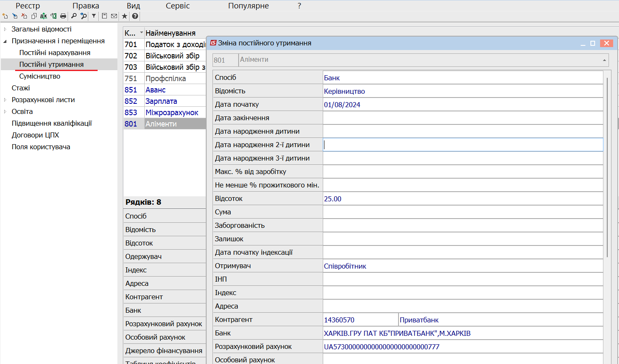Screen dimensions: 619x364
Task: Select row 853 Міжрозрахунок
Action: pyautogui.click(x=165, y=112)
